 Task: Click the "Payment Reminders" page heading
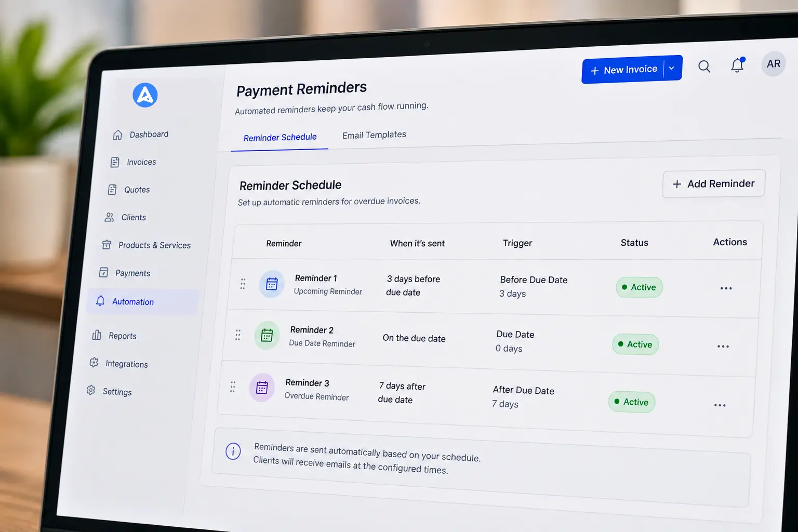(301, 89)
